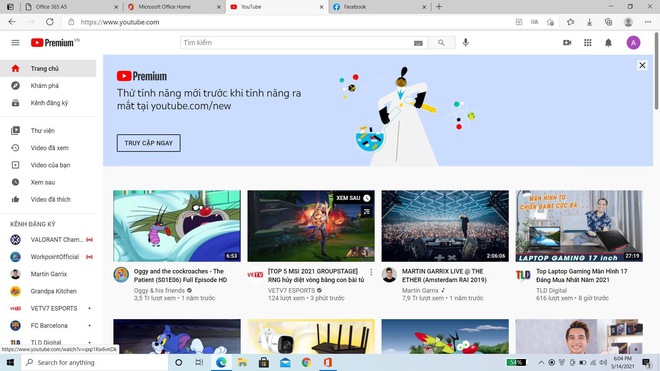Open browser favorites star icon
Image resolution: width=660 pixels, height=371 pixels.
pyautogui.click(x=570, y=22)
